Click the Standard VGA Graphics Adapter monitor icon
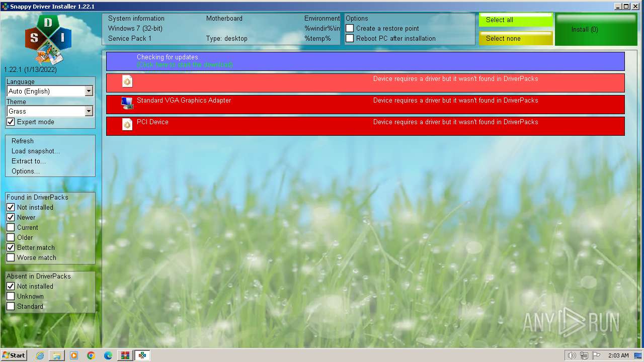Viewport: 644px width, 362px height. coord(127,103)
